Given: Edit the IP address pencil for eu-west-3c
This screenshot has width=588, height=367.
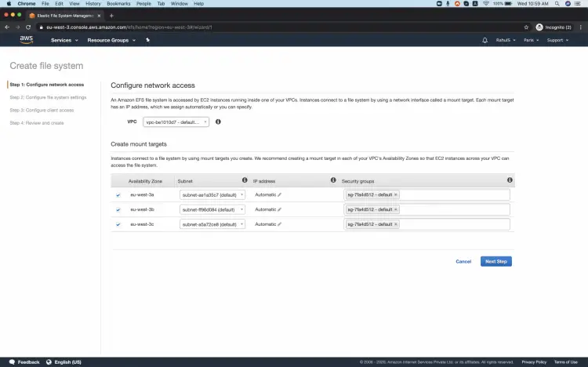Looking at the screenshot, I should (279, 224).
